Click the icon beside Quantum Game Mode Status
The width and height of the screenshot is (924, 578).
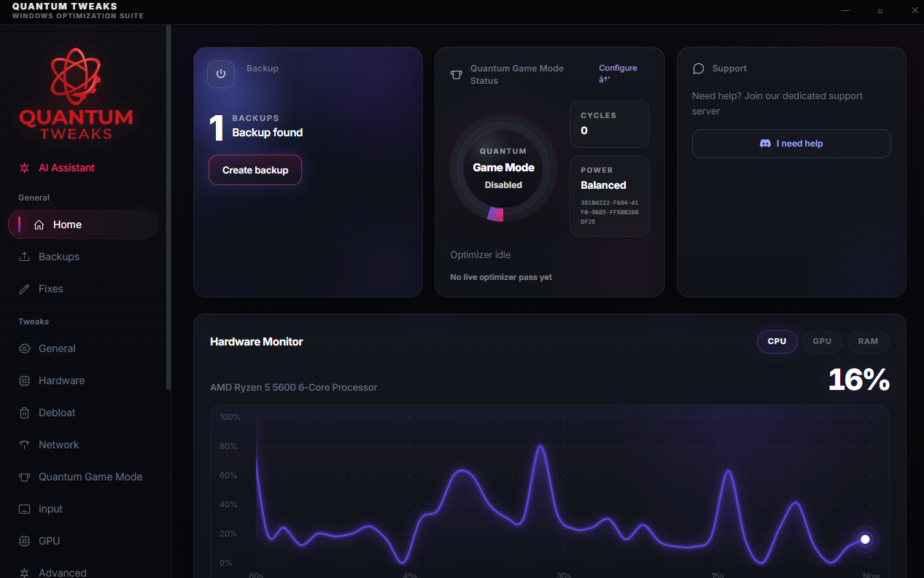457,74
